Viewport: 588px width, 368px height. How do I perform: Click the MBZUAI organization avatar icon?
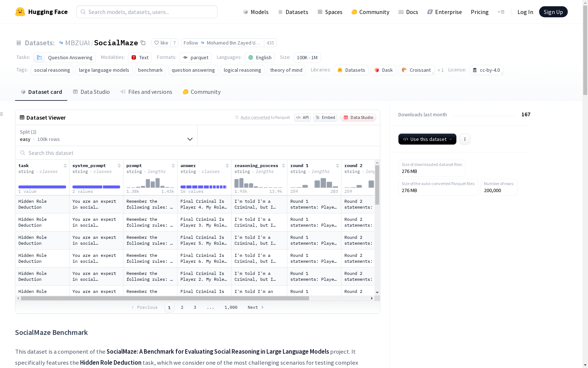(61, 43)
